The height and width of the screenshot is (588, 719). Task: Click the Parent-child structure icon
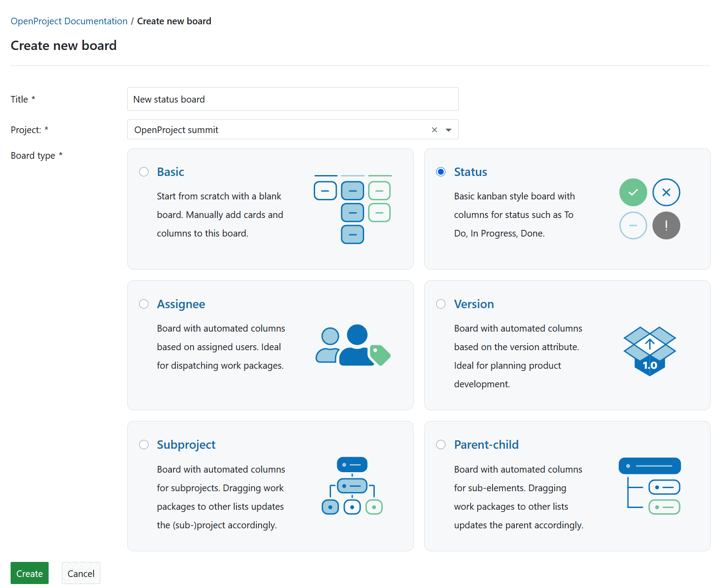click(649, 486)
